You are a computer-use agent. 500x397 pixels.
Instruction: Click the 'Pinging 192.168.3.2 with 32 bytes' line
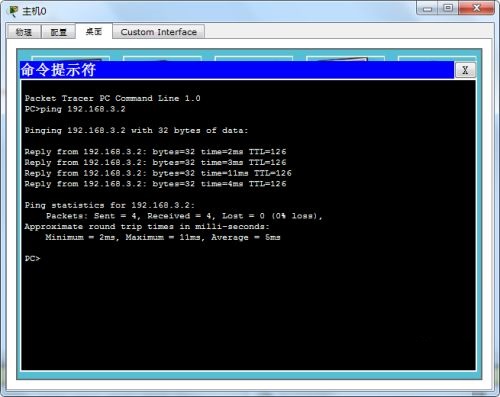click(x=136, y=130)
